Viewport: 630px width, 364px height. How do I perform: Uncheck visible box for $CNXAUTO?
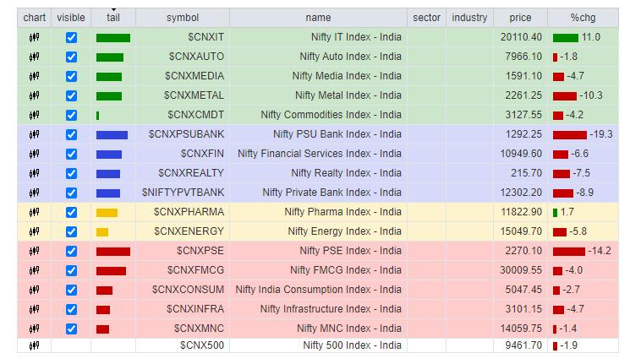pos(71,57)
